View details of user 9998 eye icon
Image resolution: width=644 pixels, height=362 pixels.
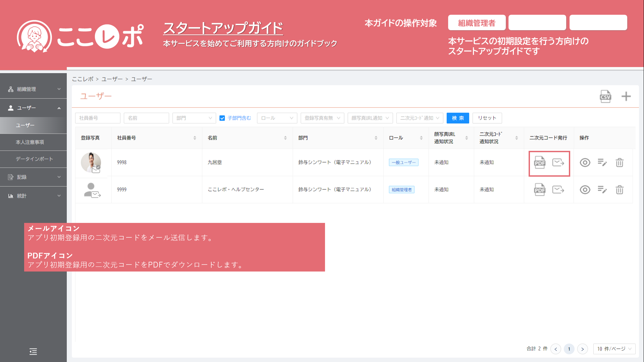tap(585, 163)
